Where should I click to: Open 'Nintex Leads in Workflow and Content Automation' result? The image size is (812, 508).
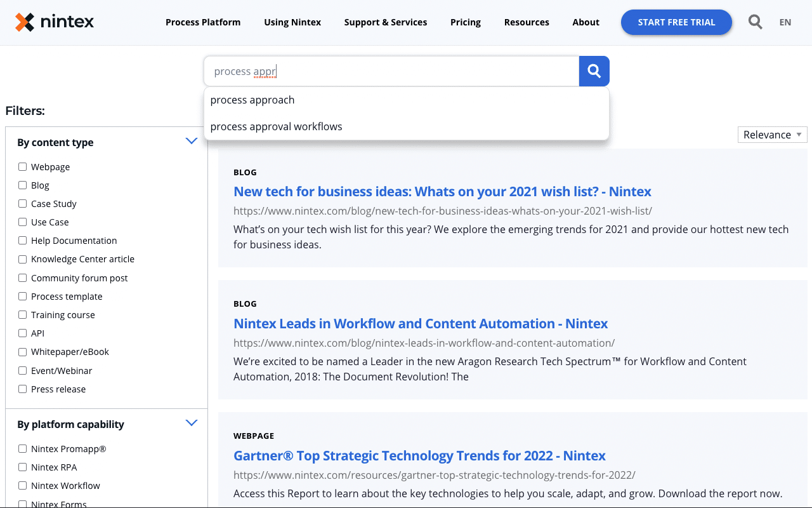(x=421, y=324)
